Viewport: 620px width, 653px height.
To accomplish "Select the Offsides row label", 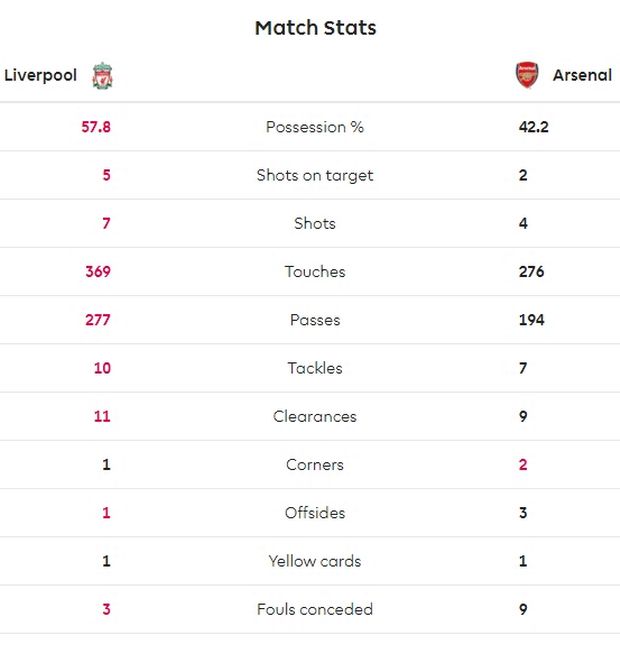I will click(315, 513).
